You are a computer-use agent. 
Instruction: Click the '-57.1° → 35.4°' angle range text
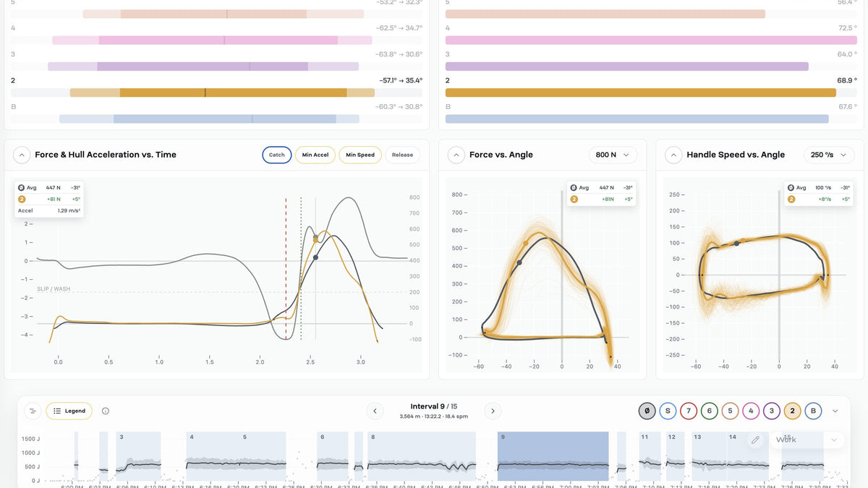(x=401, y=80)
